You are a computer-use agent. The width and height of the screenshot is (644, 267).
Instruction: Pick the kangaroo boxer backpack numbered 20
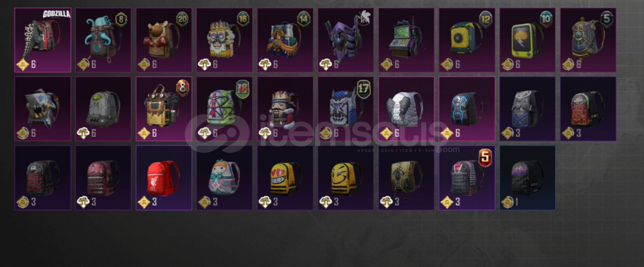click(x=164, y=40)
